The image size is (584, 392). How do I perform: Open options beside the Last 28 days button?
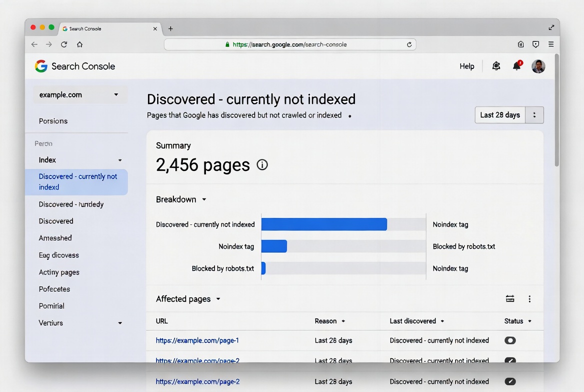tap(534, 114)
